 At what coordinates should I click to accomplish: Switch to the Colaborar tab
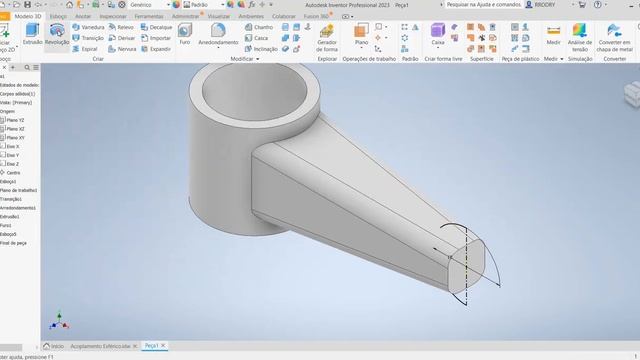click(x=284, y=16)
